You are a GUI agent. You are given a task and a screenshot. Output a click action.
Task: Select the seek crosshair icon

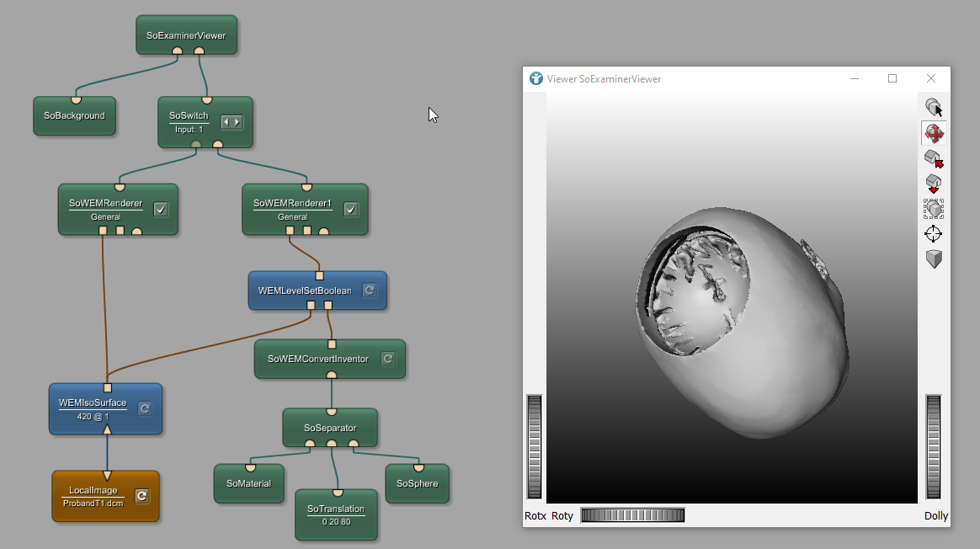[x=933, y=234]
